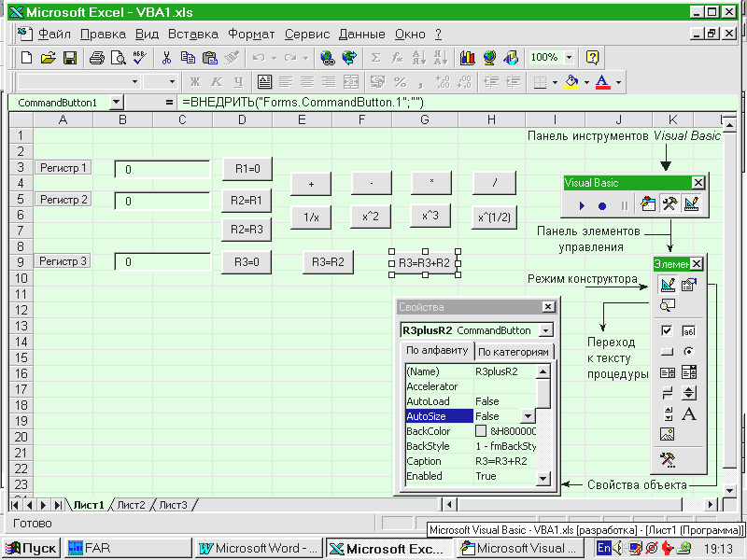Screen dimensions: 747x560
Task: Select the Option Button control tool
Action: tap(689, 352)
